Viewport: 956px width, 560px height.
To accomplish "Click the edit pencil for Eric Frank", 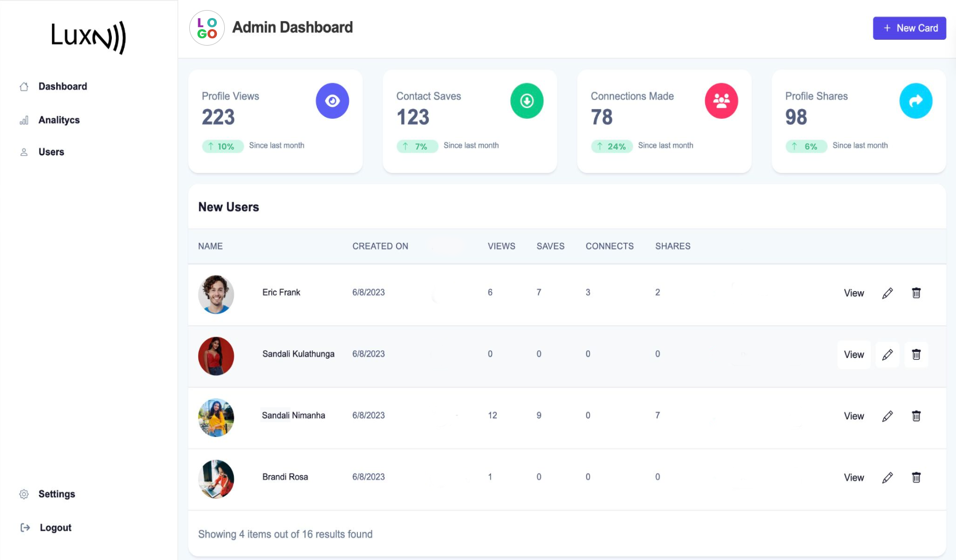I will click(x=887, y=293).
